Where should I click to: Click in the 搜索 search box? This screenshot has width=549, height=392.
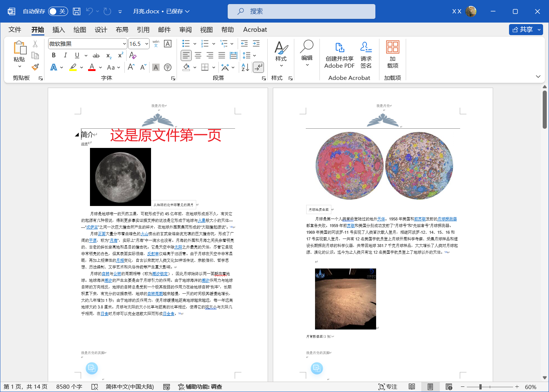(x=301, y=11)
